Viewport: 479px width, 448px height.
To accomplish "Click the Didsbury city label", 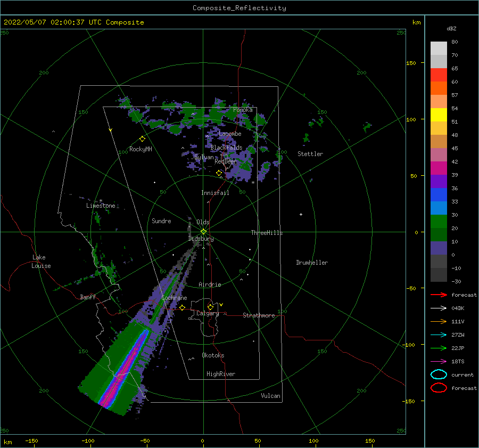I will click(x=201, y=239).
